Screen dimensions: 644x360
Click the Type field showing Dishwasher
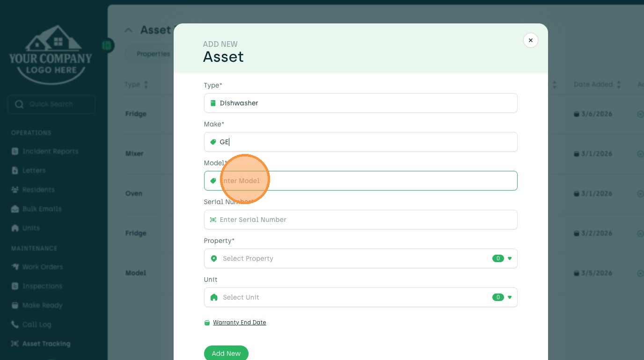[360, 103]
